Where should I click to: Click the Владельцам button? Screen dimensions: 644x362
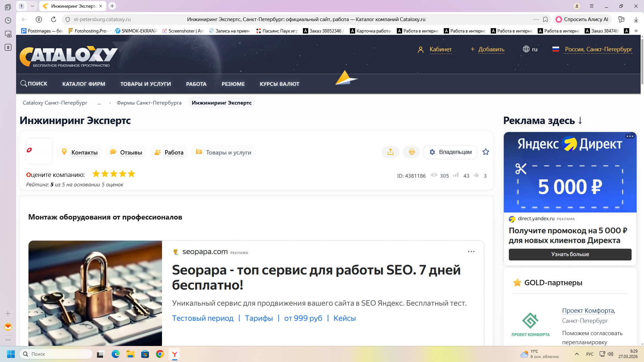tap(450, 152)
